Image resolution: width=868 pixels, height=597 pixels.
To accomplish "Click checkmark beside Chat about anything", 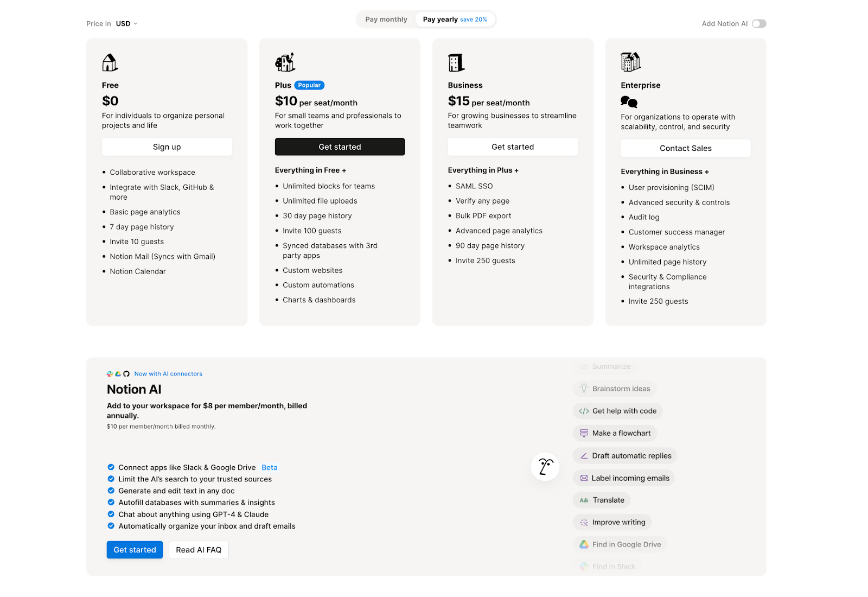I will [x=111, y=514].
